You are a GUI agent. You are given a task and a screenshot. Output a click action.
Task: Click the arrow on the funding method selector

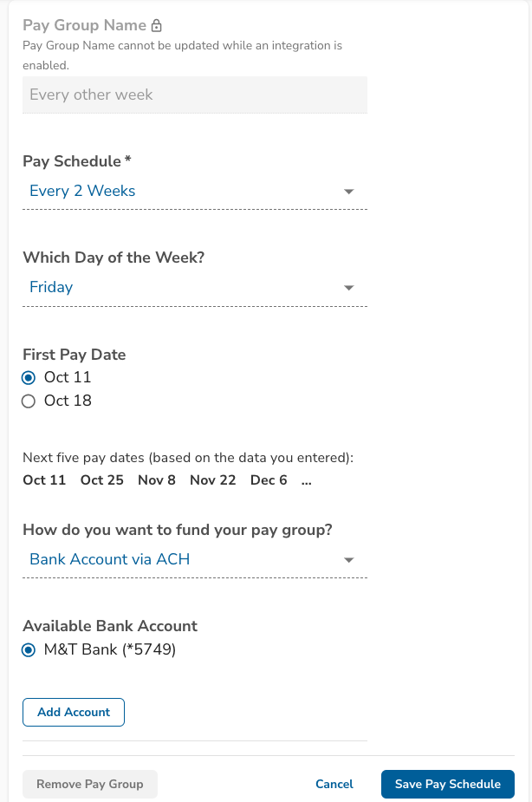pos(349,560)
